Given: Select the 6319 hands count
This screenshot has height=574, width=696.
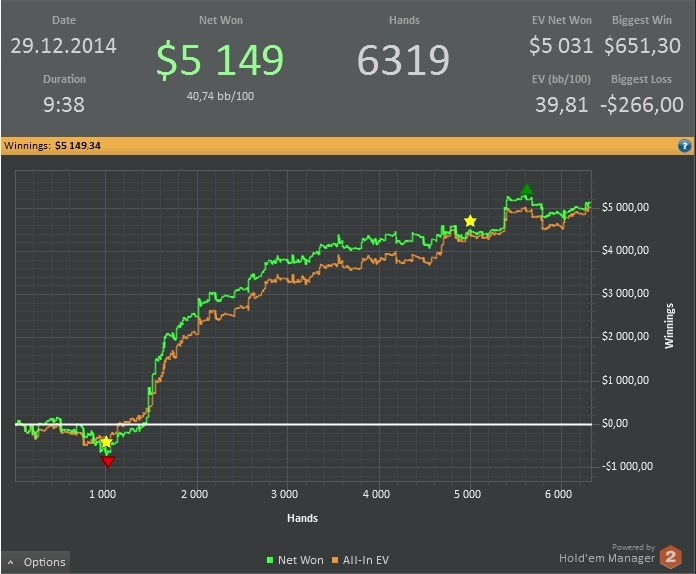Looking at the screenshot, I should tap(403, 60).
